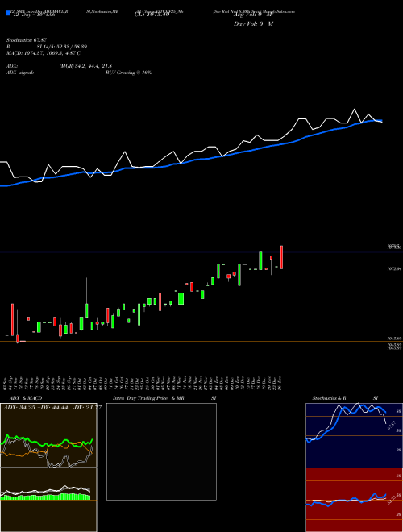Select the 'Stochastics: 67.87' reading
Image resolution: width=403 pixels, height=532 pixels.
coord(26,40)
